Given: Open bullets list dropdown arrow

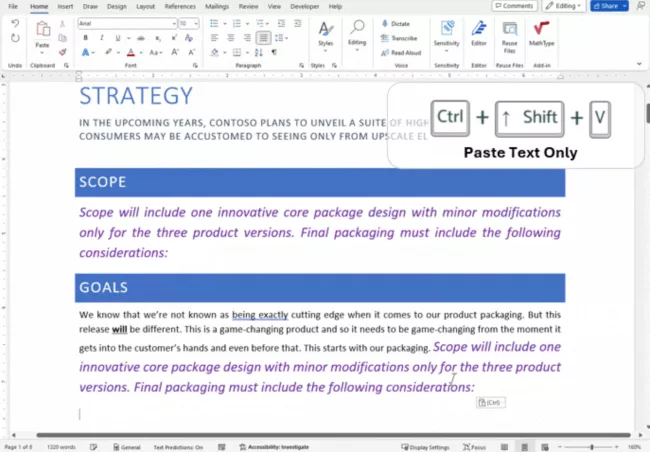Looking at the screenshot, I should 225,24.
